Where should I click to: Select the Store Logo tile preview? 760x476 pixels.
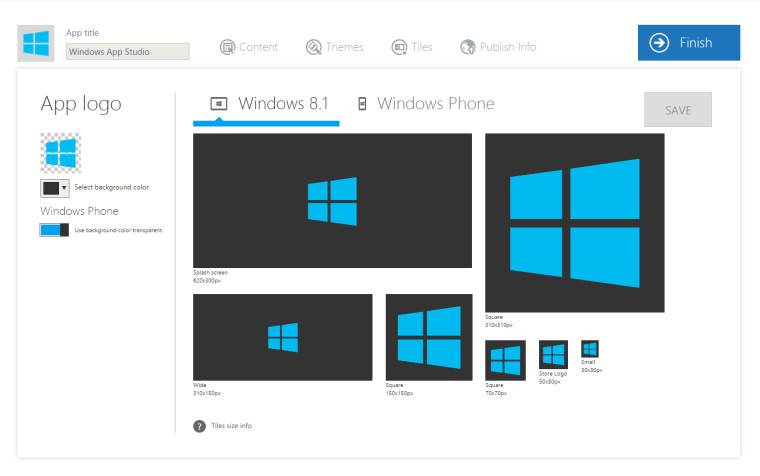coord(553,354)
